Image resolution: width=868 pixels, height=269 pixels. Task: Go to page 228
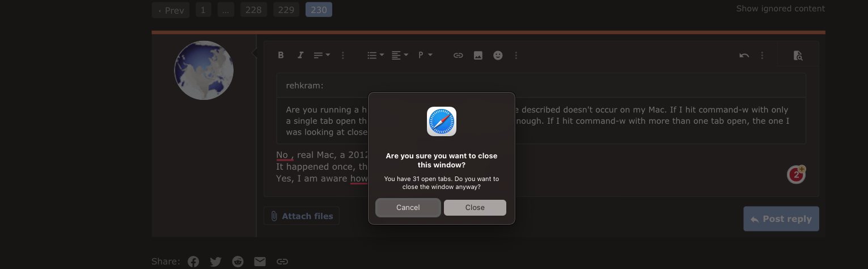253,10
